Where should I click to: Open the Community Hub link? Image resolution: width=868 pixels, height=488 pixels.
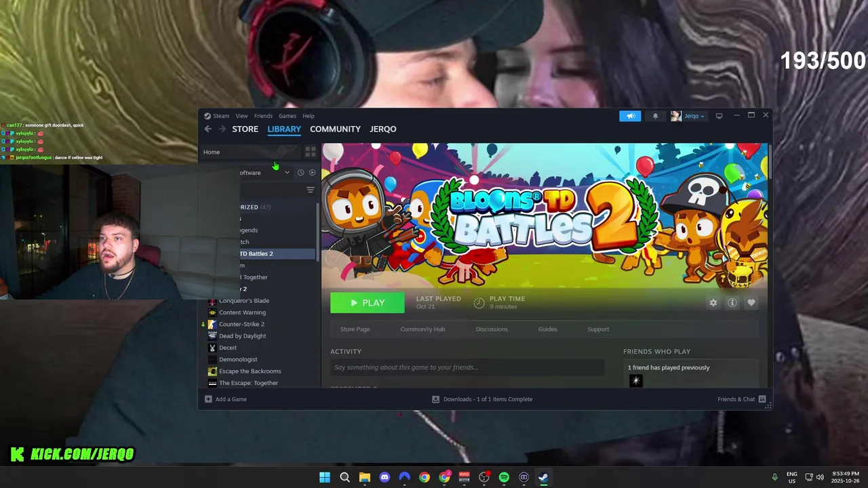coord(422,329)
